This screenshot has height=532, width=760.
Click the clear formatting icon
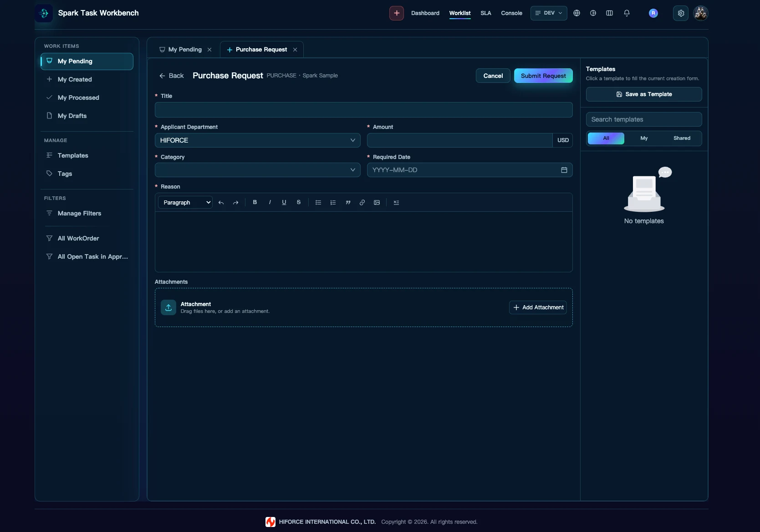(396, 203)
